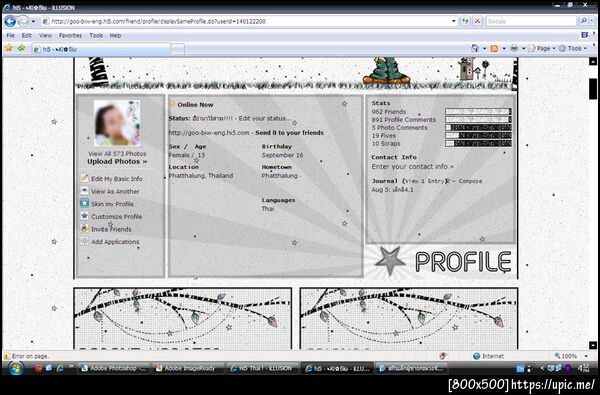
Task: Click the journal Compose link
Action: coord(470,181)
